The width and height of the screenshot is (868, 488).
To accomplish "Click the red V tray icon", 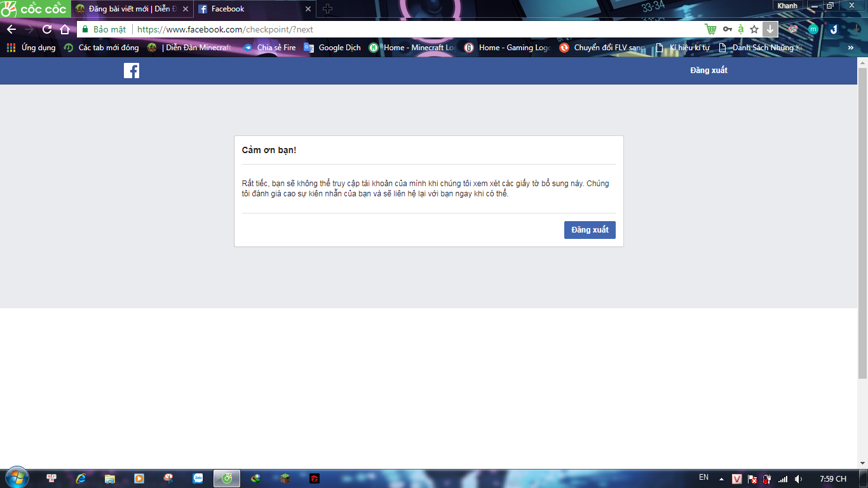I will coord(737,479).
